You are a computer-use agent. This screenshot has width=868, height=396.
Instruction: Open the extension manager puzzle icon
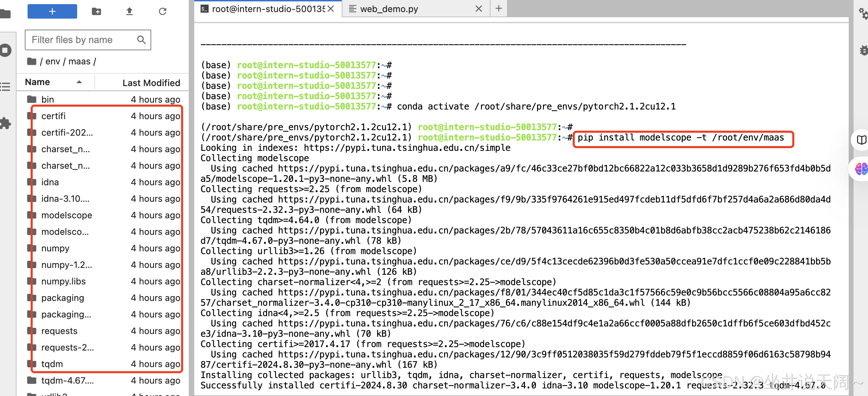(x=5, y=123)
